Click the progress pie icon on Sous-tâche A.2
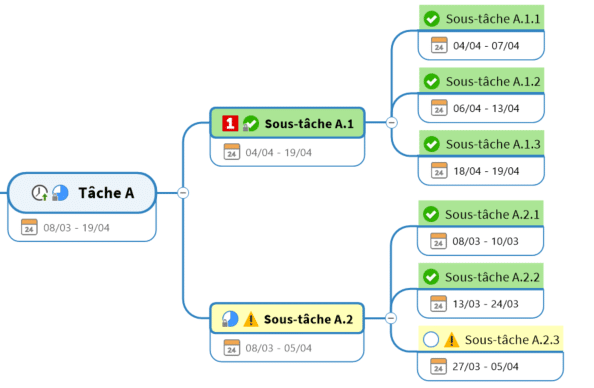 pyautogui.click(x=230, y=319)
